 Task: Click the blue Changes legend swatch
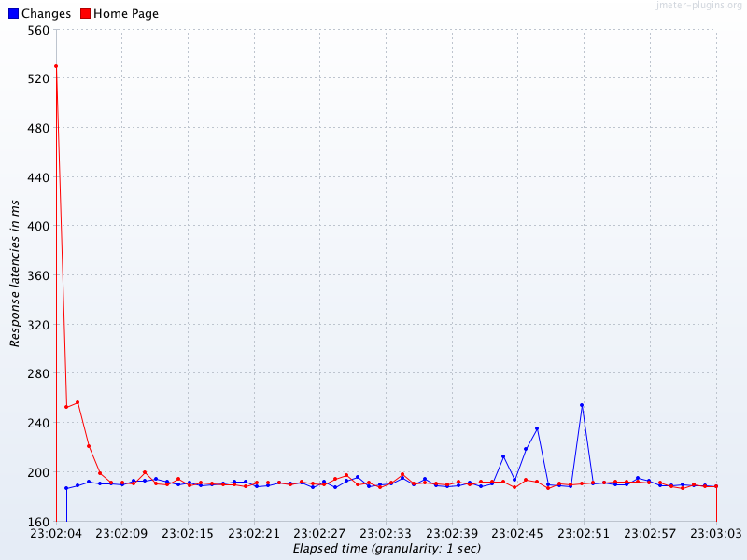(x=13, y=14)
